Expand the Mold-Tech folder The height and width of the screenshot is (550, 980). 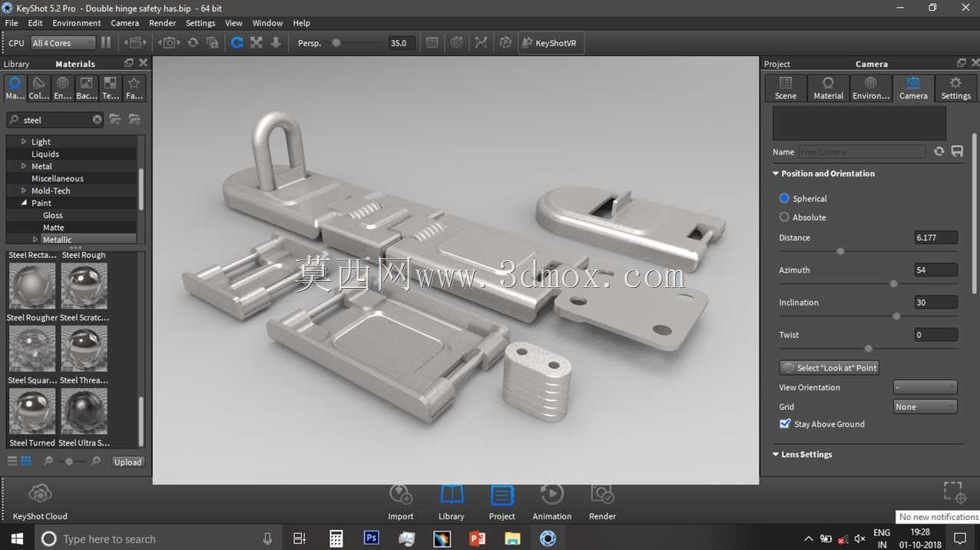[x=24, y=191]
